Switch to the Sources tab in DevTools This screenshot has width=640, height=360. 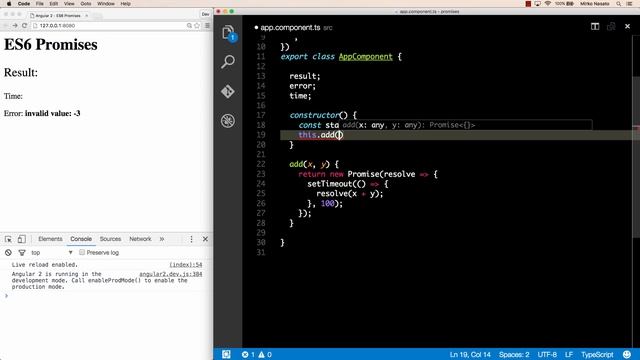[110, 239]
